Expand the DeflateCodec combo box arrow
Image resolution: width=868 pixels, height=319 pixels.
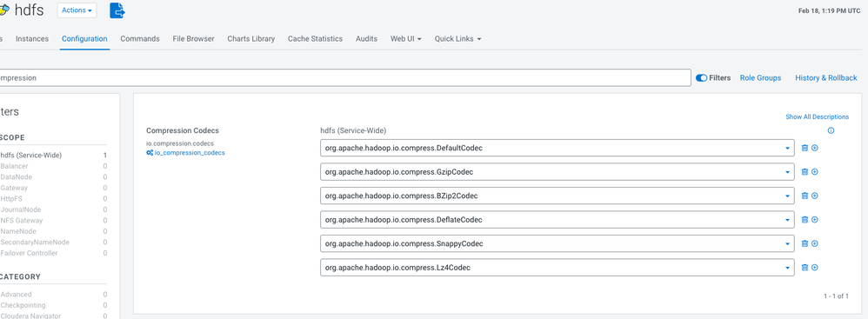[787, 220]
